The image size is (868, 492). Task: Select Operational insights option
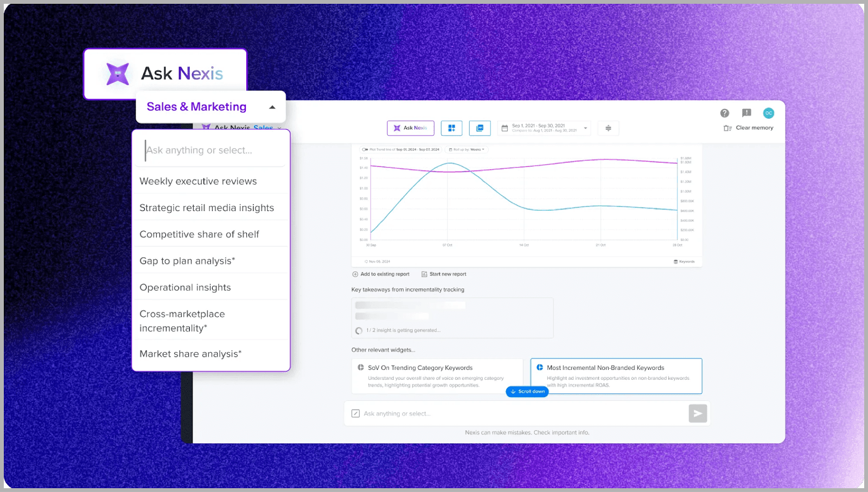pos(210,287)
